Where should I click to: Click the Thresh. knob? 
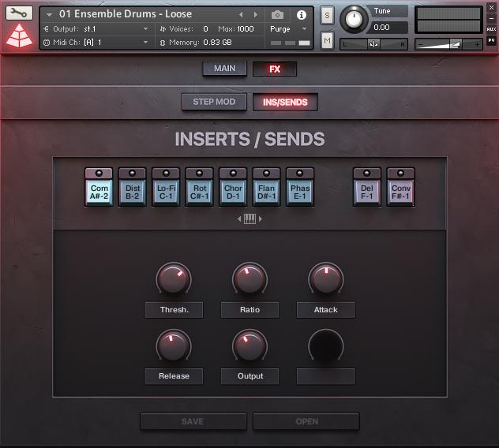[174, 279]
